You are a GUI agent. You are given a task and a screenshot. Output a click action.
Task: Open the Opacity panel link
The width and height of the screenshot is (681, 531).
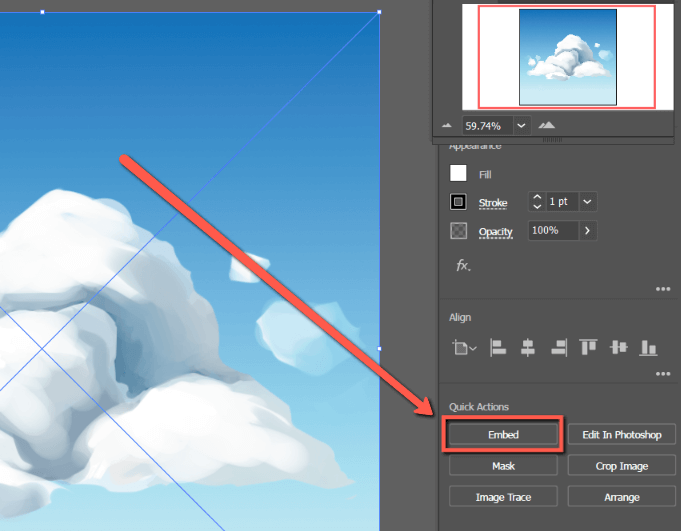click(x=496, y=232)
